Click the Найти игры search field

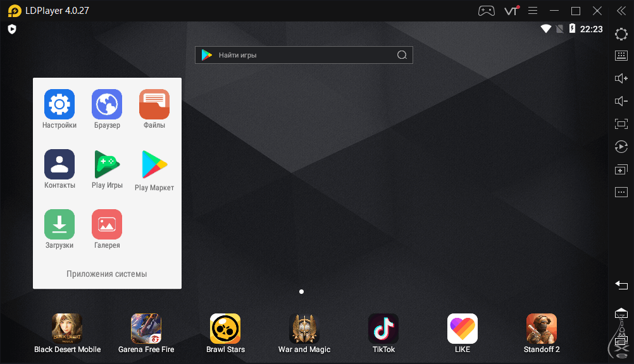tap(304, 55)
